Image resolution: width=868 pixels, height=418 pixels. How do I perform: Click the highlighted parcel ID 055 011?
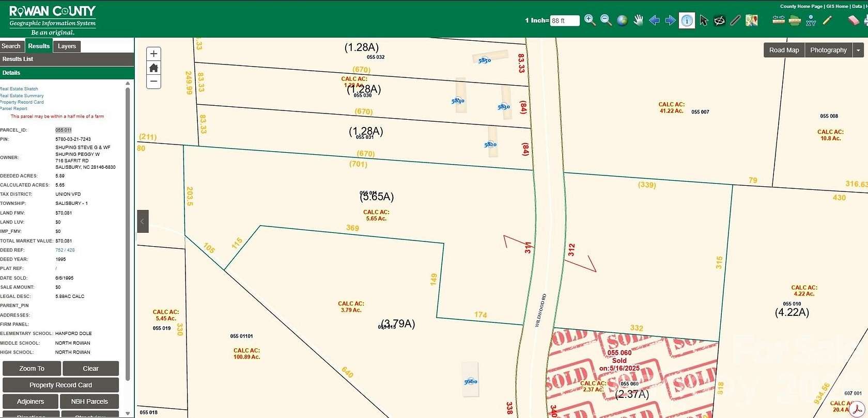[x=64, y=130]
